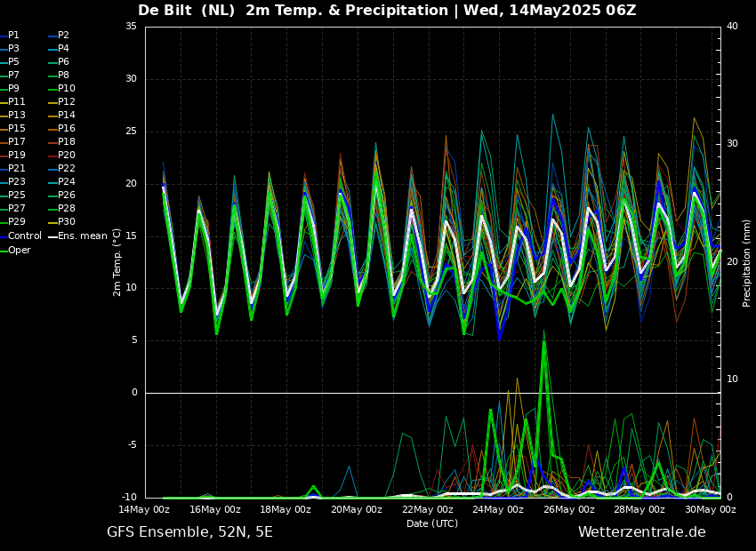Click the P8 green legend line marker
Image resolution: width=756 pixels, height=551 pixels.
52,76
